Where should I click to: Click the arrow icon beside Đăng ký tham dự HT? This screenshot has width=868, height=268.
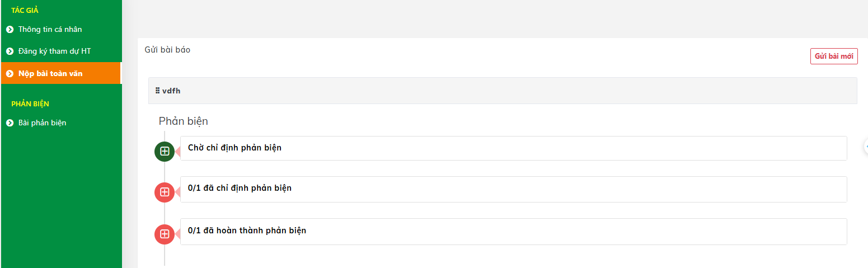(x=10, y=51)
